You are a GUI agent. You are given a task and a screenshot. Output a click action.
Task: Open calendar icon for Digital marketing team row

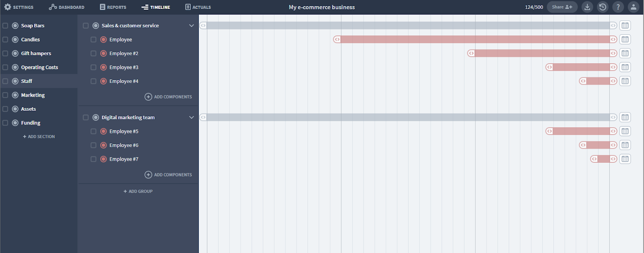coord(625,117)
